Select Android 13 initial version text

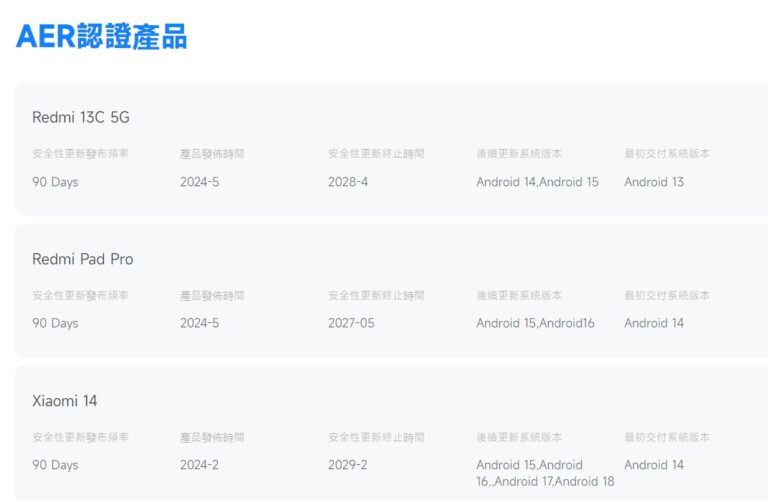point(654,182)
